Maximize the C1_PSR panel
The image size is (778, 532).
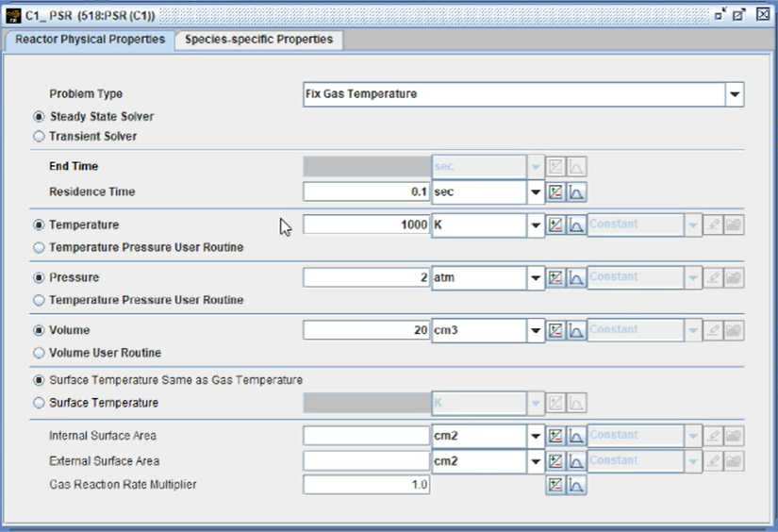point(739,14)
